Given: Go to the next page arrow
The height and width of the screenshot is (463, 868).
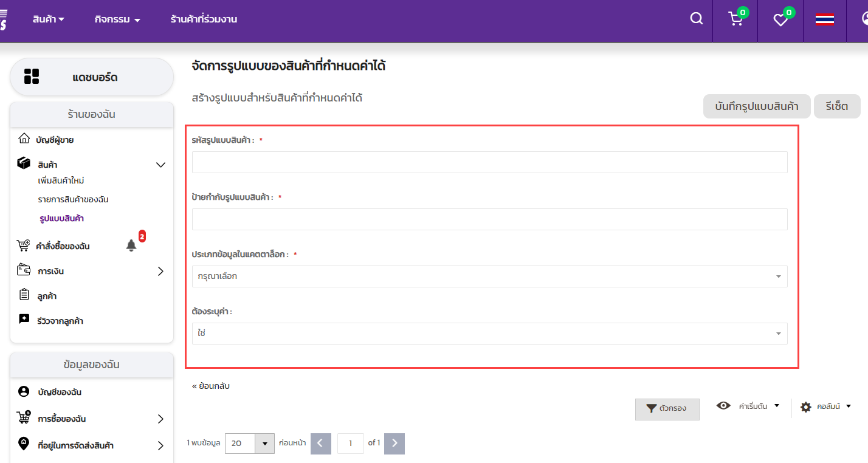Looking at the screenshot, I should point(394,444).
